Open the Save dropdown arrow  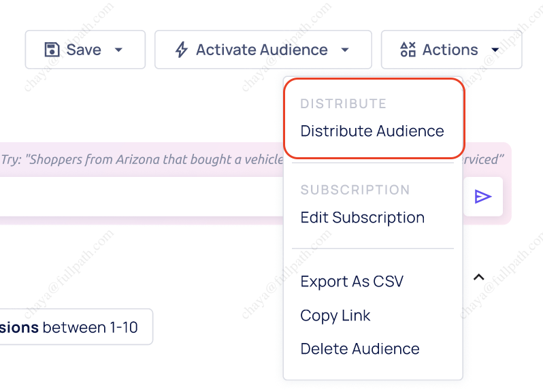[x=118, y=50]
